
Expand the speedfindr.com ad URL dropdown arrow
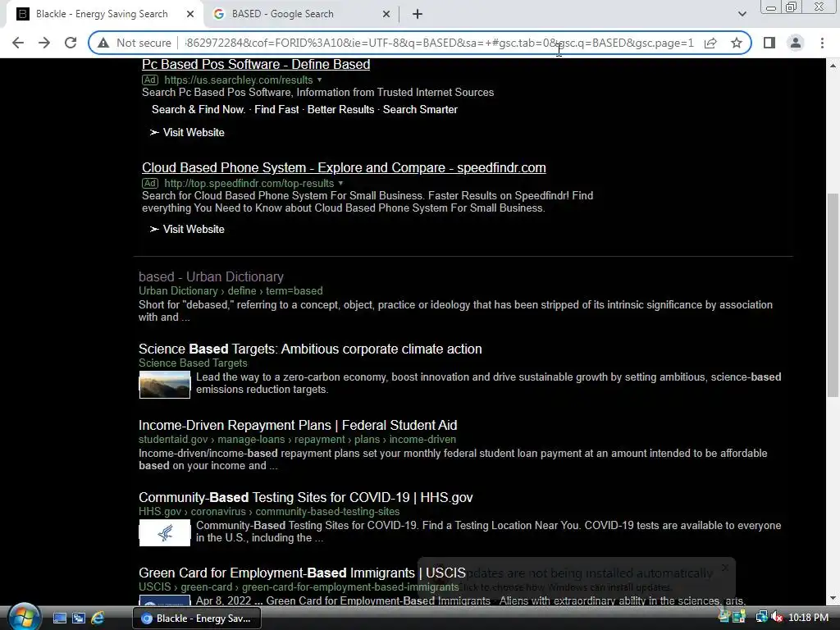click(x=340, y=183)
